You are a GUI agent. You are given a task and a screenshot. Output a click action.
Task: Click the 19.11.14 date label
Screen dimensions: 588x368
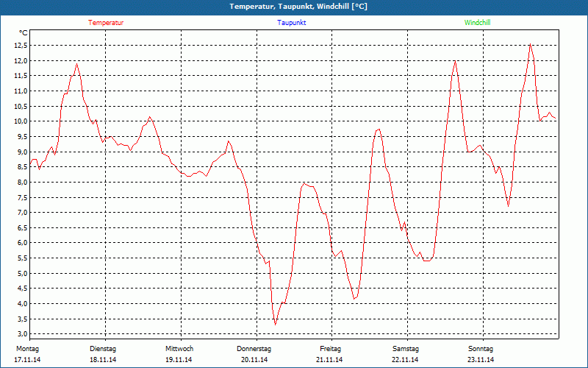179,360
